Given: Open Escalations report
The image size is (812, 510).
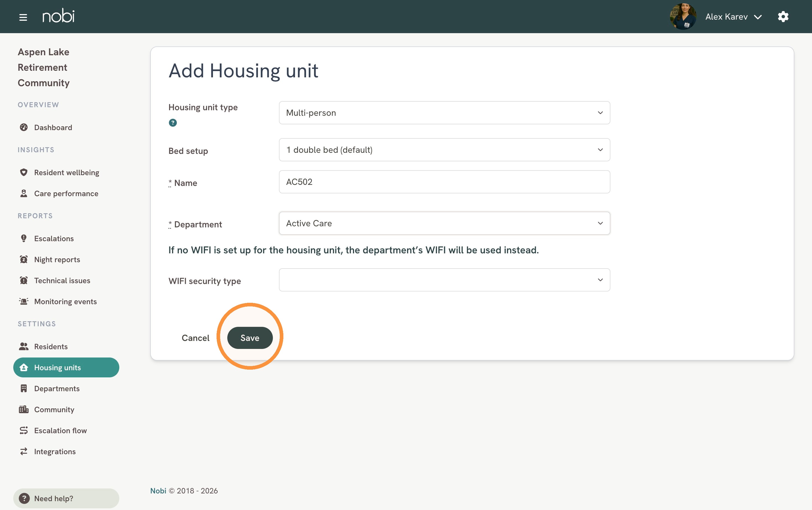Looking at the screenshot, I should coord(54,238).
